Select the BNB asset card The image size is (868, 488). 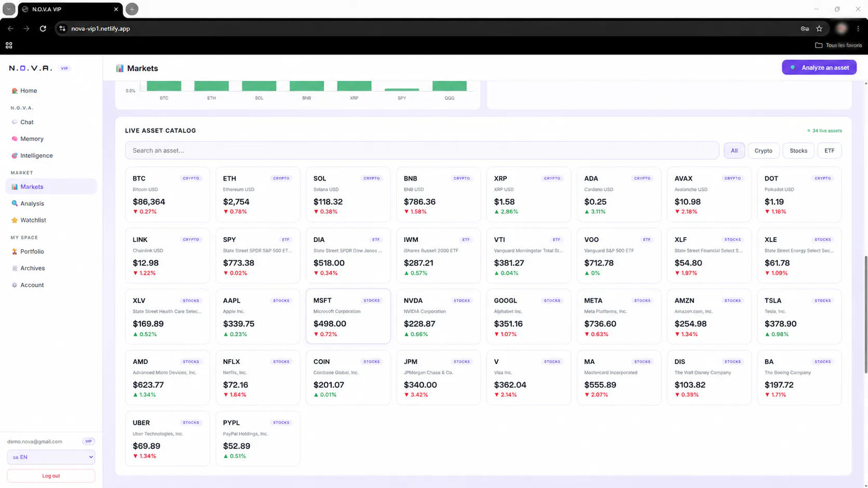[439, 195]
